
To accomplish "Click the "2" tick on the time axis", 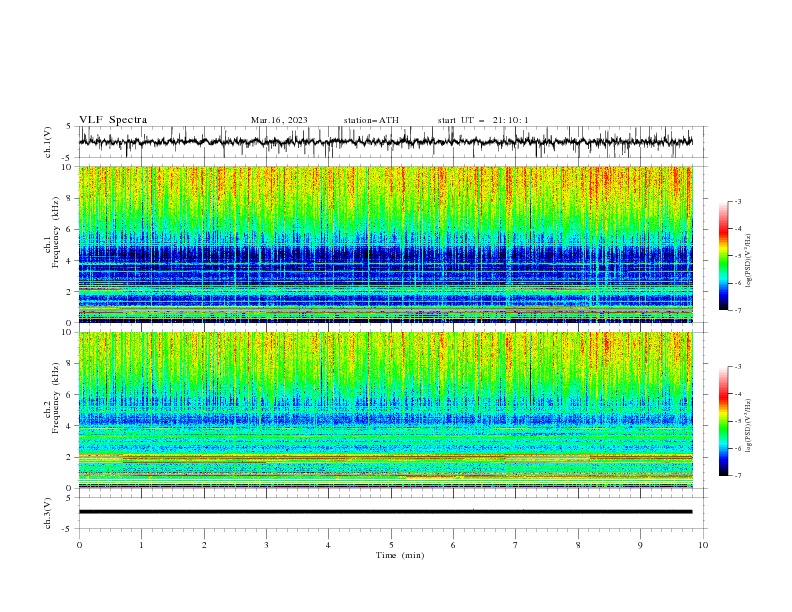I will pyautogui.click(x=204, y=545).
